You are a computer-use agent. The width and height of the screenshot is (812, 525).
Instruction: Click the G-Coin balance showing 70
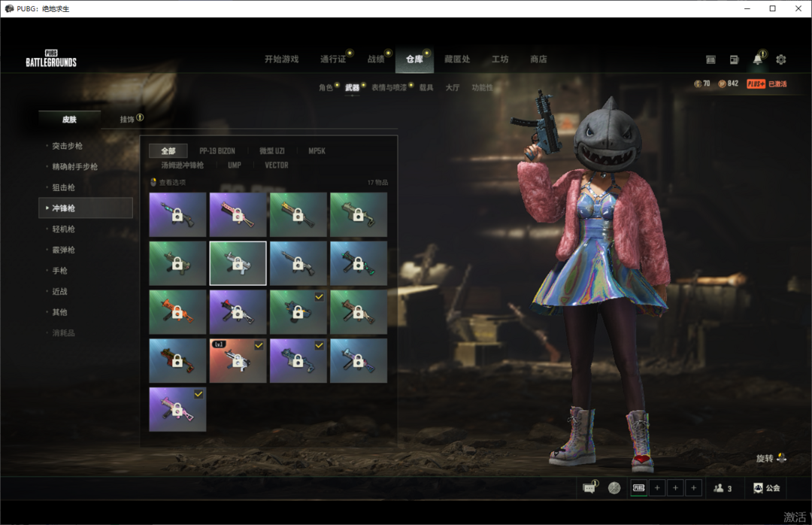coord(702,83)
